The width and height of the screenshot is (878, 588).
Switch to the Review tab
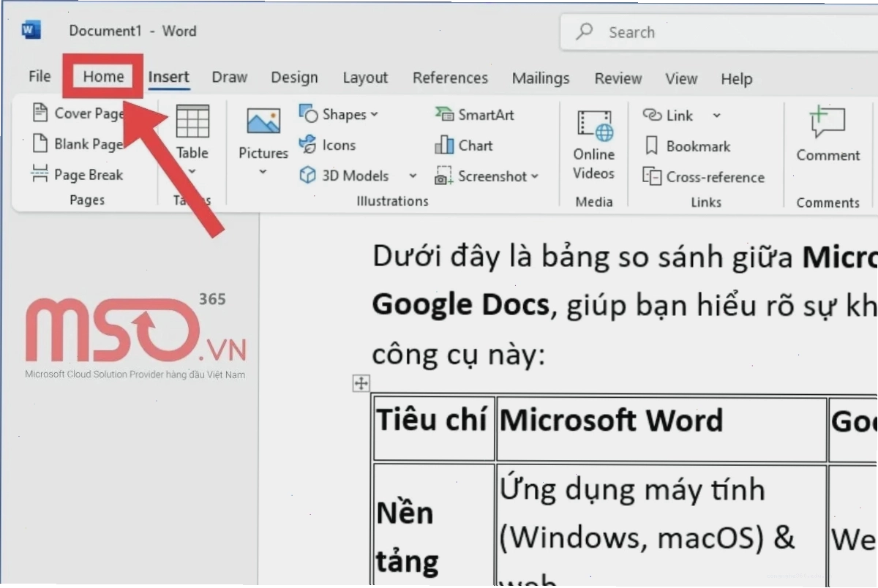[618, 78]
